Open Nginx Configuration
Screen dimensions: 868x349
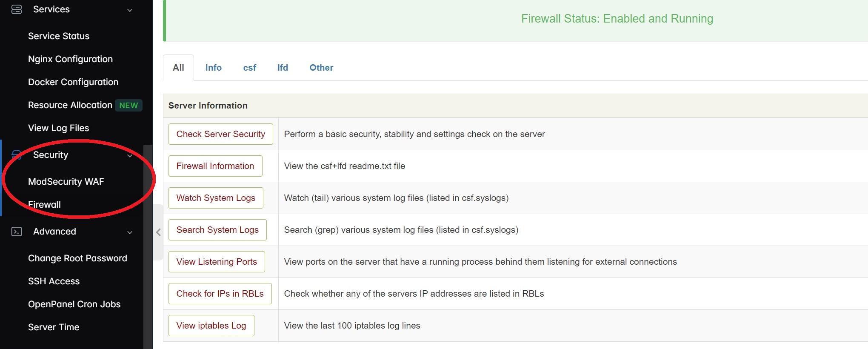[70, 59]
